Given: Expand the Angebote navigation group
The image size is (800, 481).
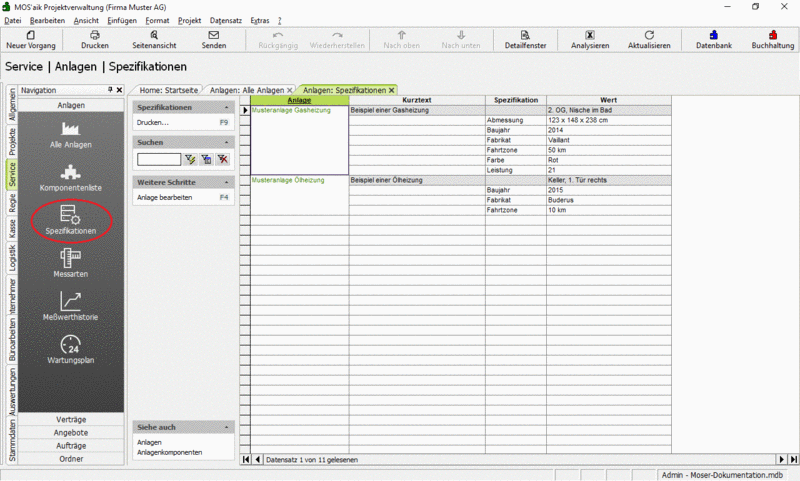Looking at the screenshot, I should tap(71, 433).
